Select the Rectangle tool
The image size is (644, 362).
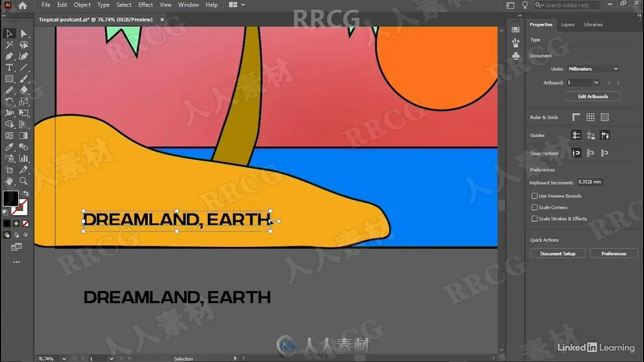9,79
